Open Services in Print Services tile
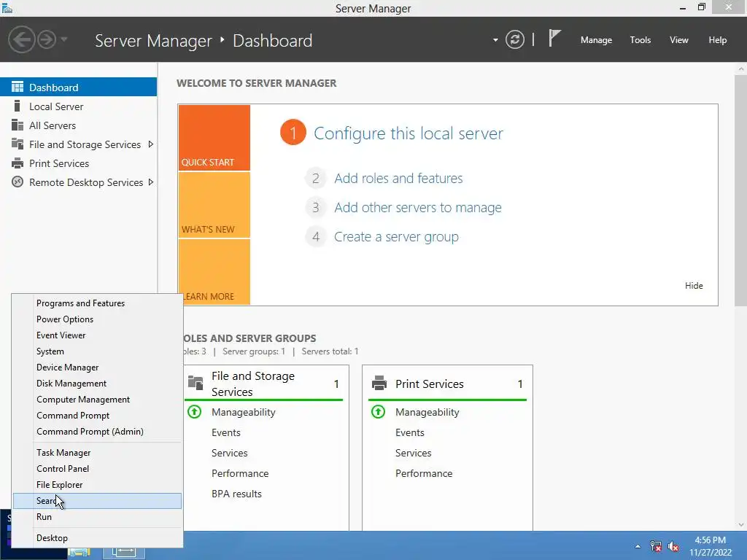747x560 pixels. [x=413, y=453]
